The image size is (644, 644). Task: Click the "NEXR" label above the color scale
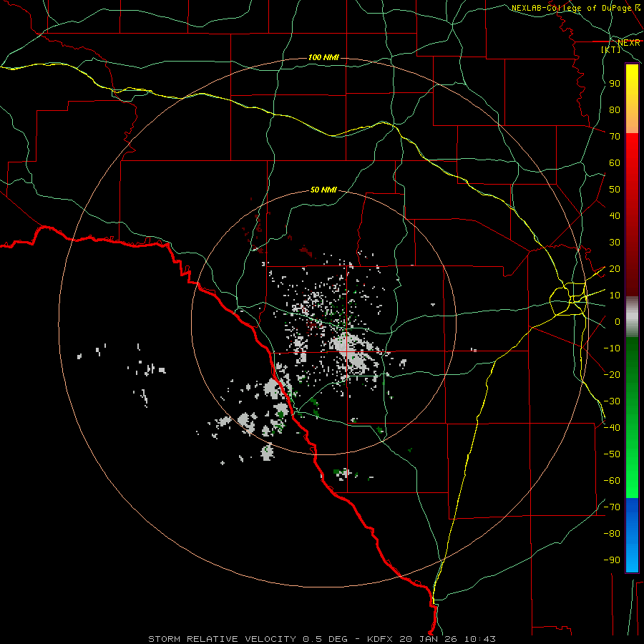(x=629, y=43)
